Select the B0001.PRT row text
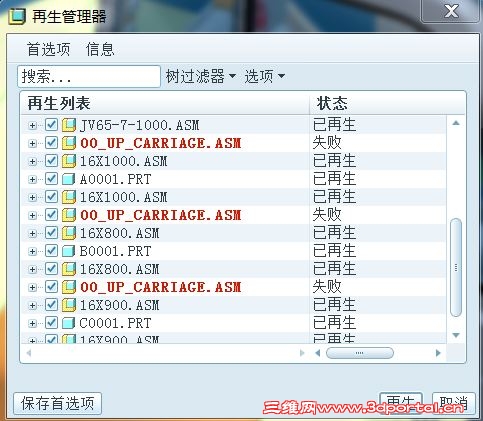Screen dimensions: 483x421 pyautogui.click(x=115, y=251)
